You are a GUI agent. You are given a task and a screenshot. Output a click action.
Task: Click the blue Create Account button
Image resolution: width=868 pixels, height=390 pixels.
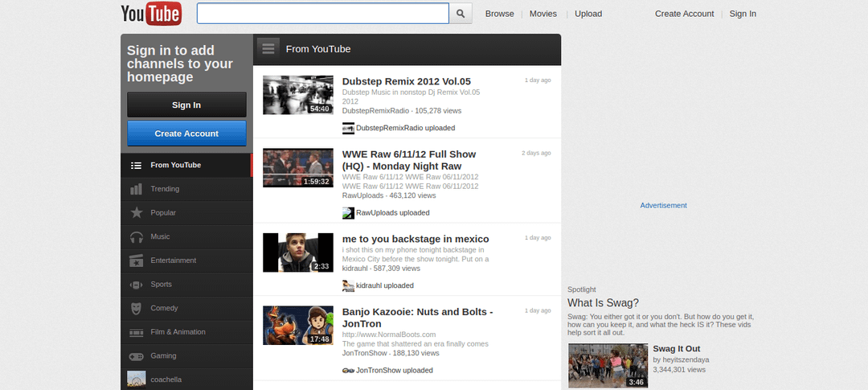pyautogui.click(x=186, y=133)
